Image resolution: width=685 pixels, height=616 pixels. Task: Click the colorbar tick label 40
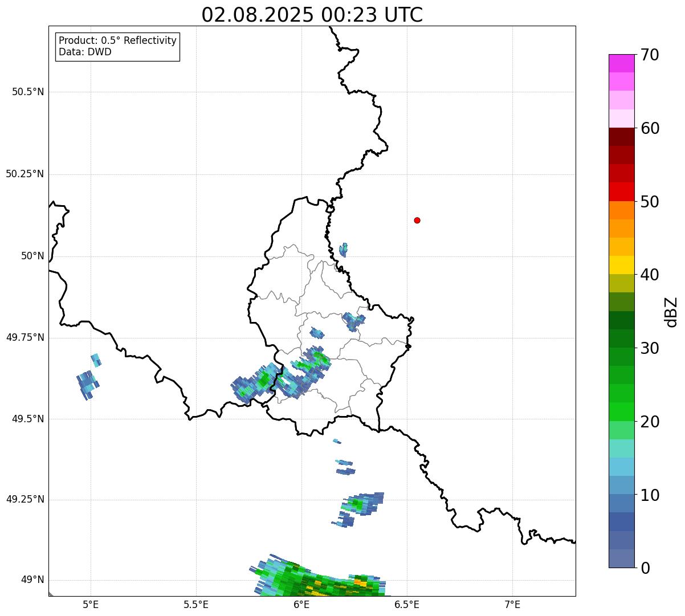[x=650, y=275]
